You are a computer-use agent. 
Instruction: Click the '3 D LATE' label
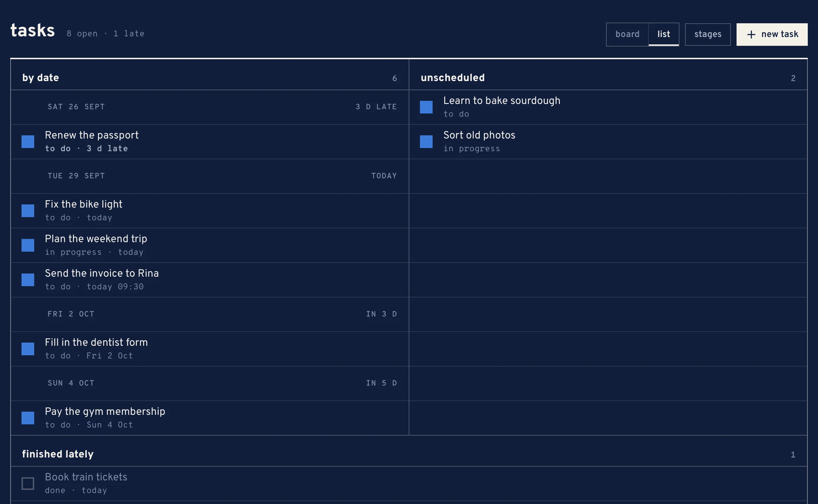point(376,107)
